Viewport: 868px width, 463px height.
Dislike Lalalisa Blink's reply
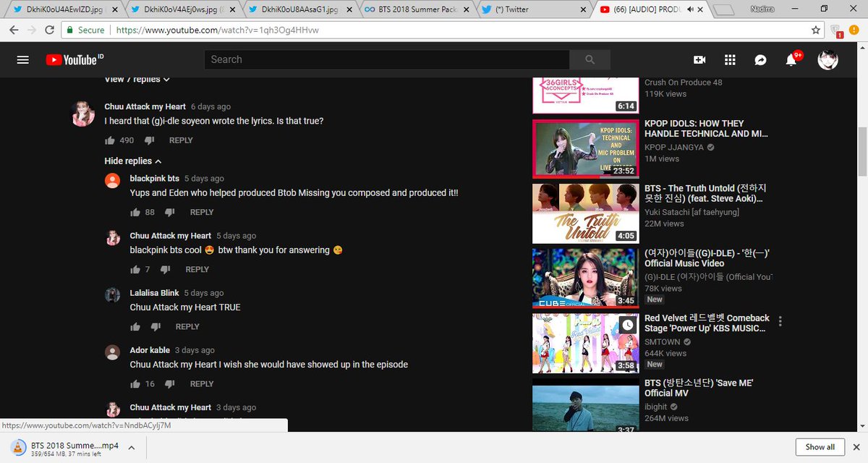coord(155,327)
